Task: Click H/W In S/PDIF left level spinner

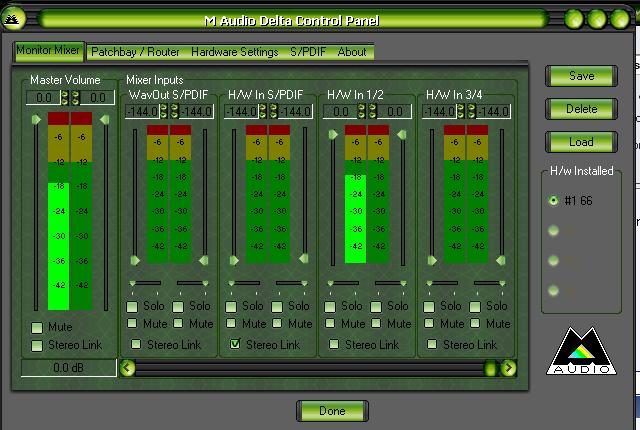Action: click(262, 111)
